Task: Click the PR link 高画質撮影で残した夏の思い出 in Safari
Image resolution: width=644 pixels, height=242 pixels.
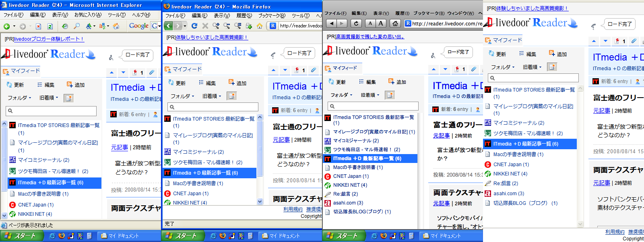Action: (x=369, y=37)
